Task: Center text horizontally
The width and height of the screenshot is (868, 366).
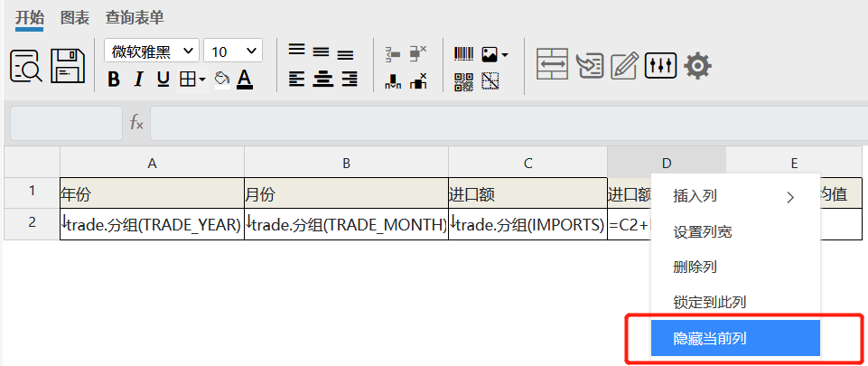Action: coord(322,80)
